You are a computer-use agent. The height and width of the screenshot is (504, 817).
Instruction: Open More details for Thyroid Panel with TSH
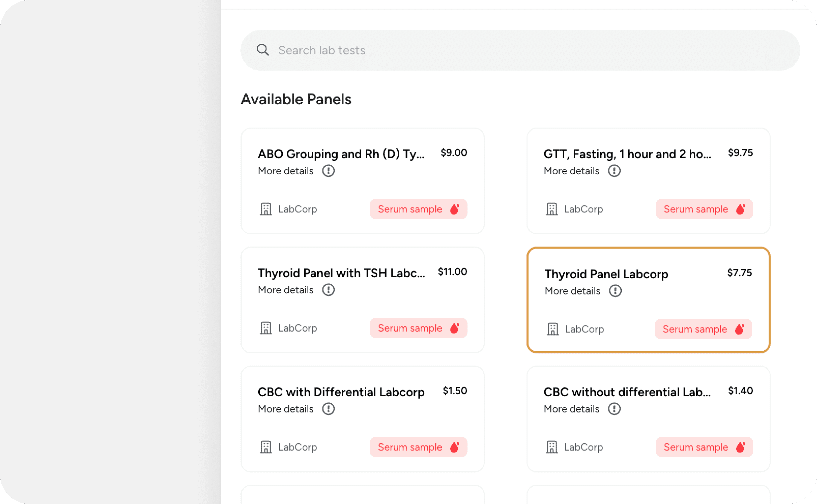[286, 290]
